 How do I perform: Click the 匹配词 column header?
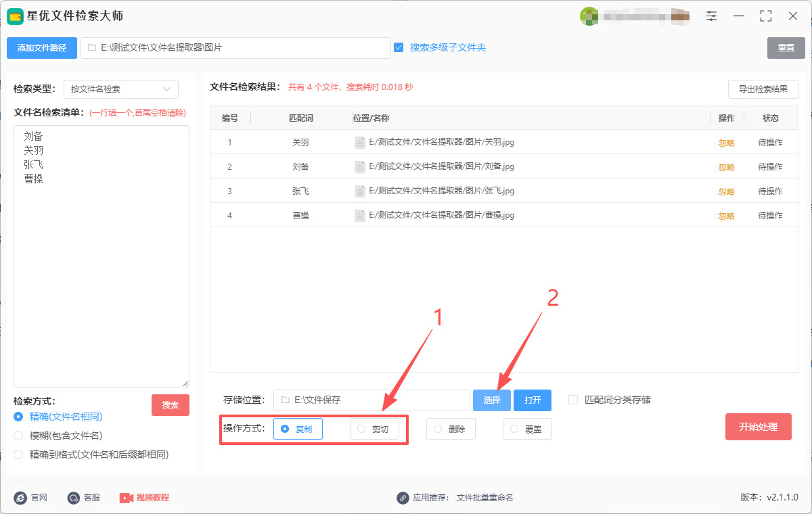click(301, 118)
